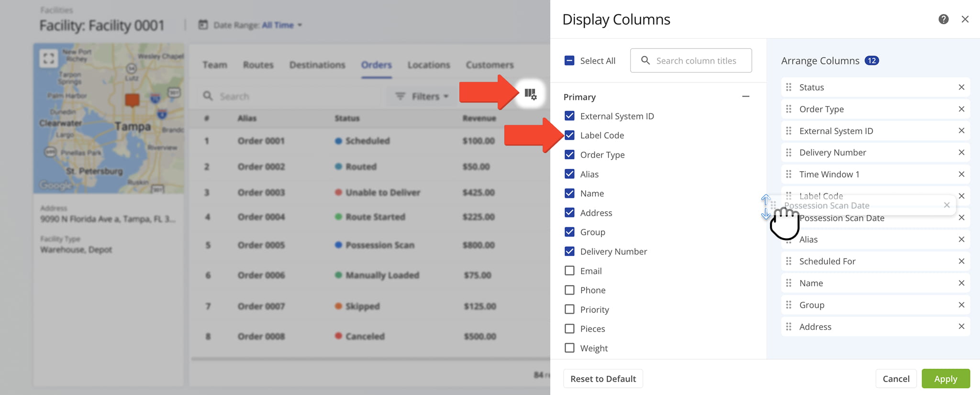Remove Order Type from arranged columns
The width and height of the screenshot is (980, 395).
[x=961, y=109]
